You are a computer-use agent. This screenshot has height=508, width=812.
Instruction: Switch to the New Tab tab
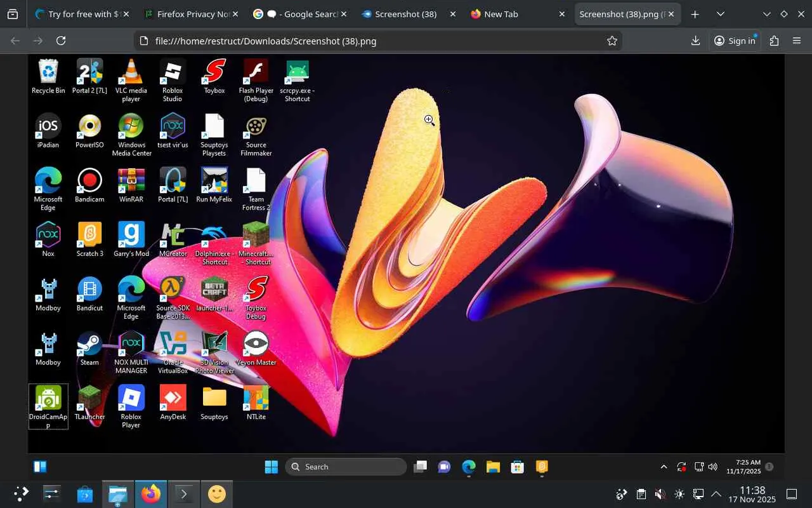(518, 14)
